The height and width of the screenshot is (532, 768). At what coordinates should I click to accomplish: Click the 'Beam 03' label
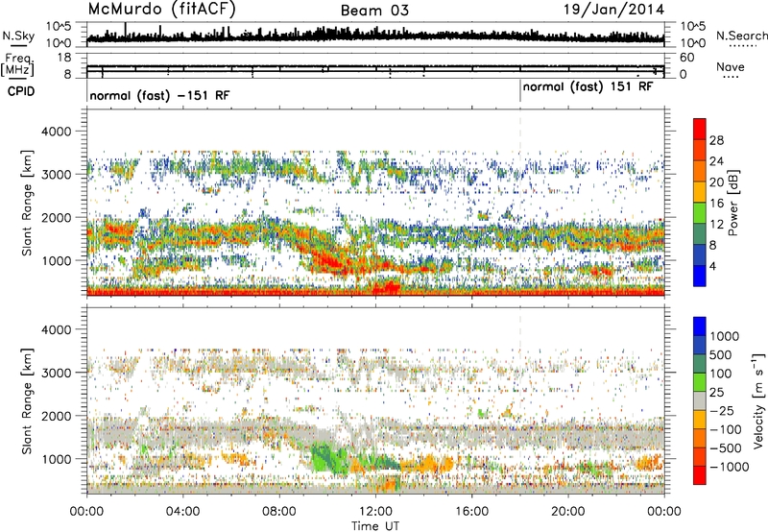tap(374, 11)
